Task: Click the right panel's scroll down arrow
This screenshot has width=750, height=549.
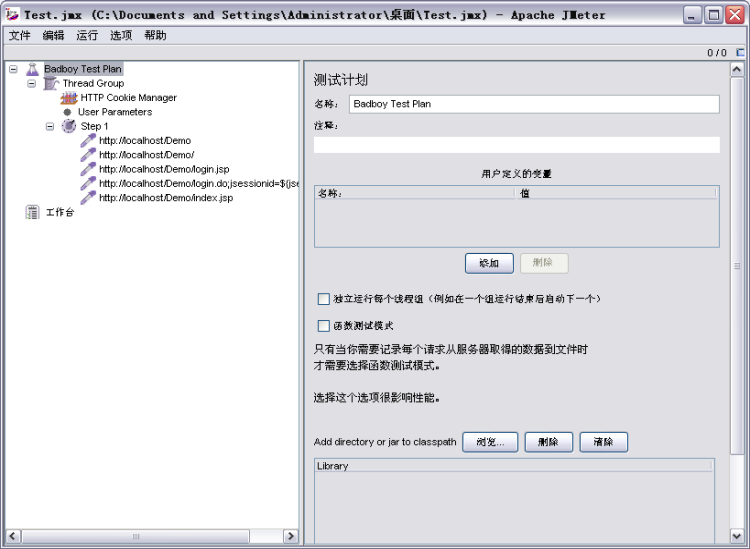Action: (x=737, y=536)
